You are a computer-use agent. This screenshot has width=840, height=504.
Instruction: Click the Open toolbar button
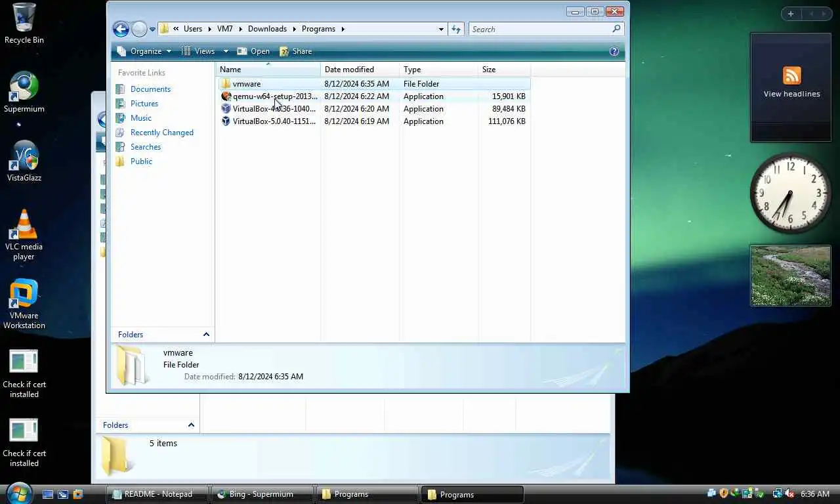[253, 51]
